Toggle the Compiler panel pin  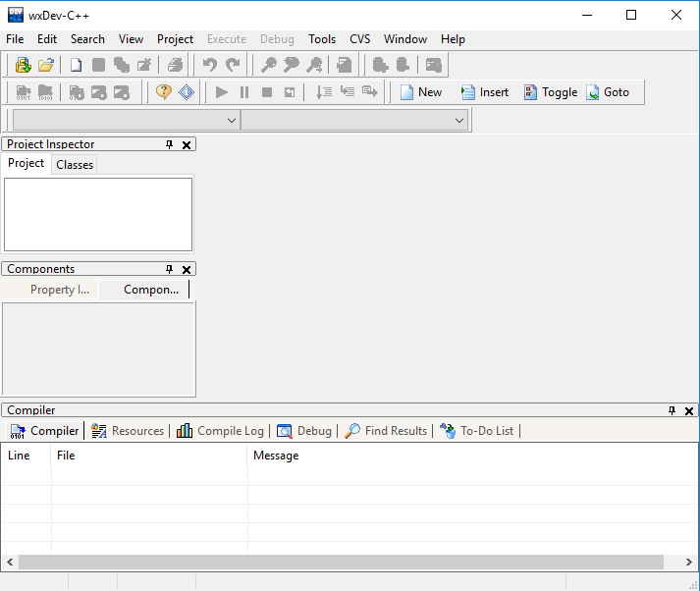point(673,410)
